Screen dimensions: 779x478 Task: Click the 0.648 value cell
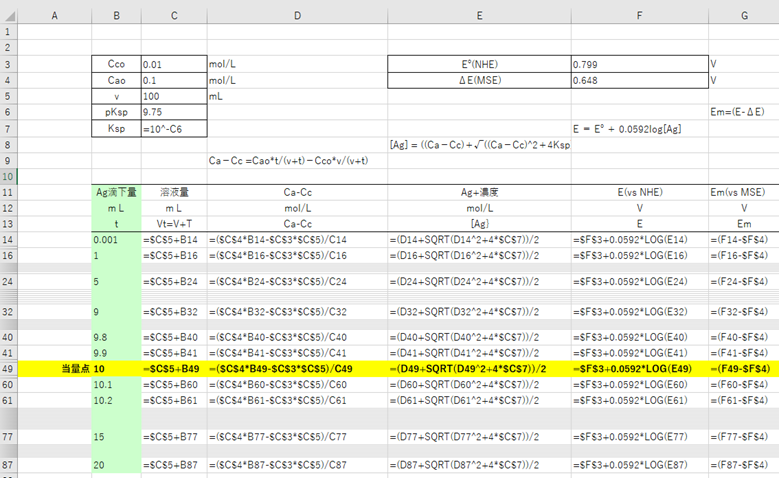[x=639, y=80]
